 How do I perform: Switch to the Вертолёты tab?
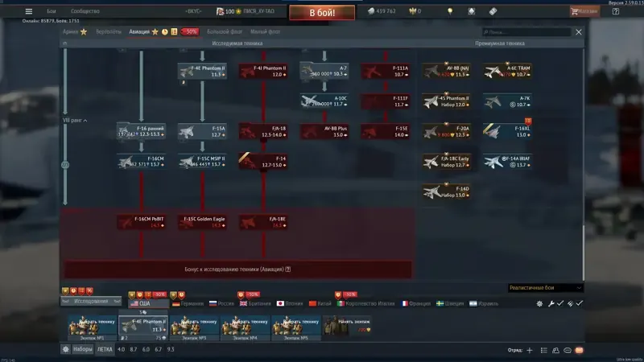[109, 31]
